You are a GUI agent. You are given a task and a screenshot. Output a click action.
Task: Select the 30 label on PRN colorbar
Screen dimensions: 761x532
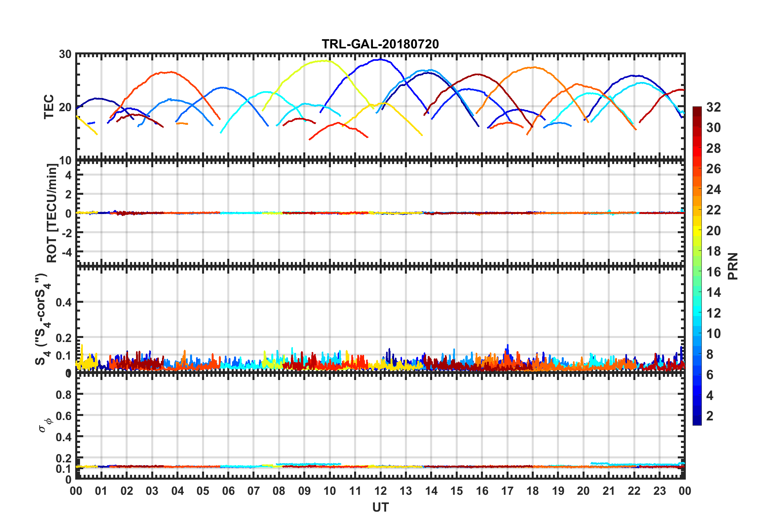(x=713, y=128)
